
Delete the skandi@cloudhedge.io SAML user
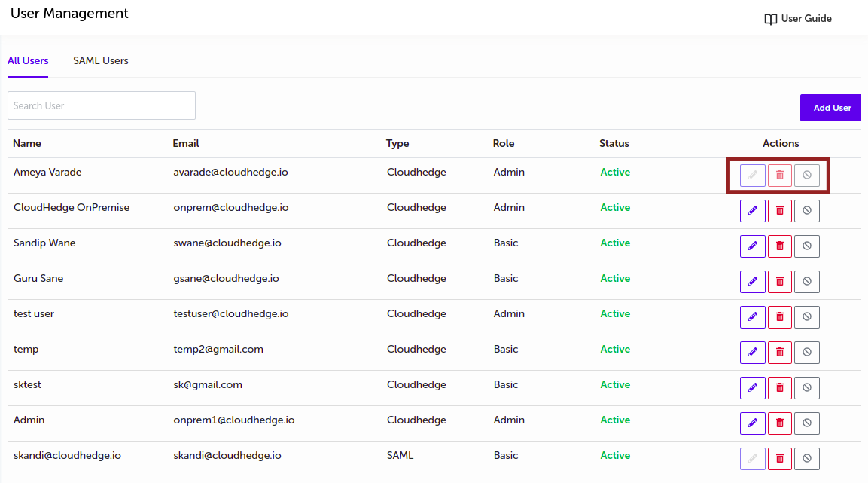click(x=779, y=459)
